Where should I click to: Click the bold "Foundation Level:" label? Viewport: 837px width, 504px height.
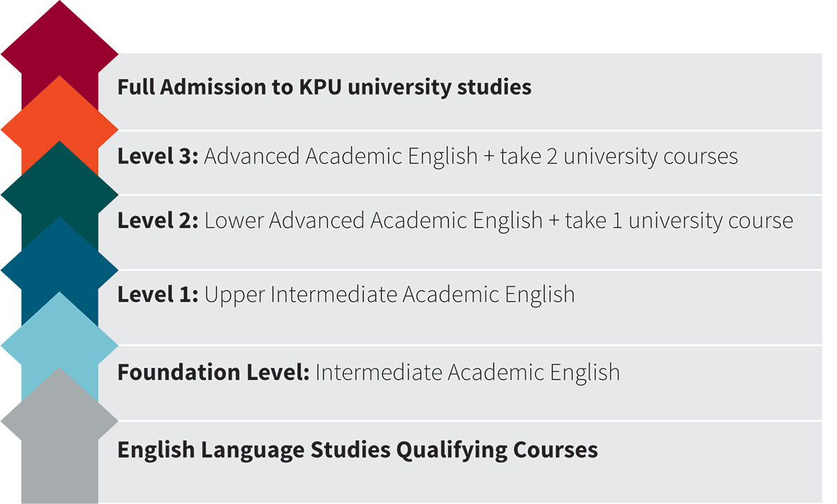point(213,372)
